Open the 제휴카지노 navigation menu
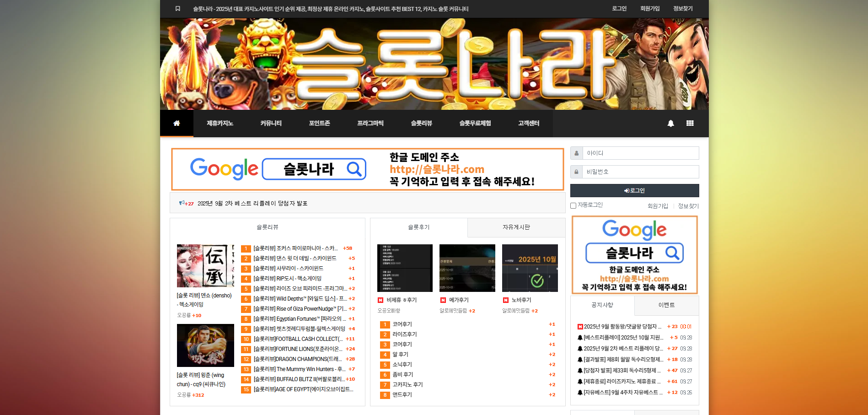868x415 pixels. (220, 123)
